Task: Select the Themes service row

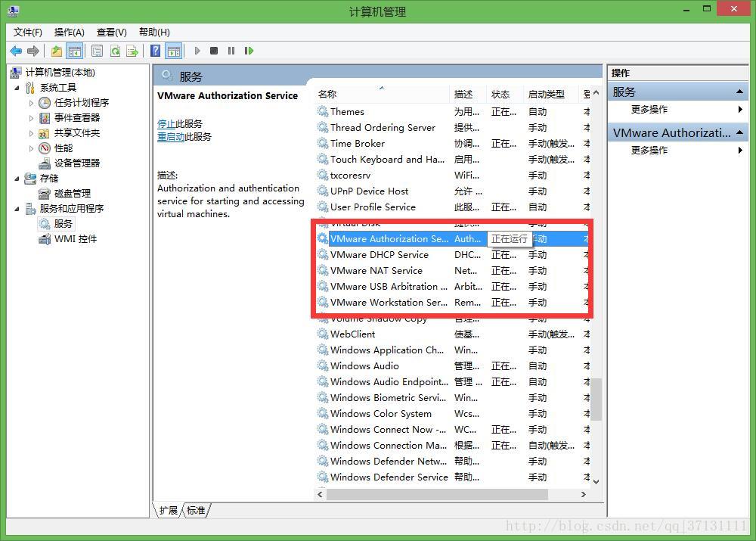Action: 453,112
